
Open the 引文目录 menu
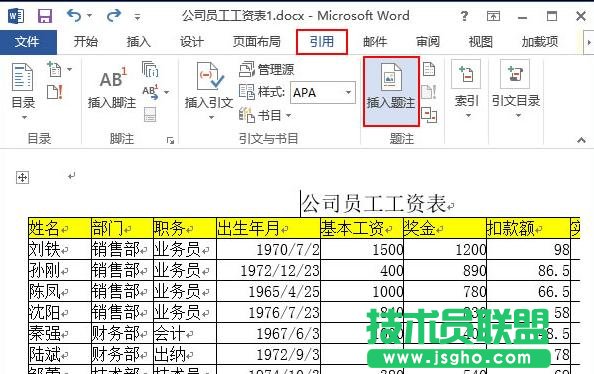516,90
